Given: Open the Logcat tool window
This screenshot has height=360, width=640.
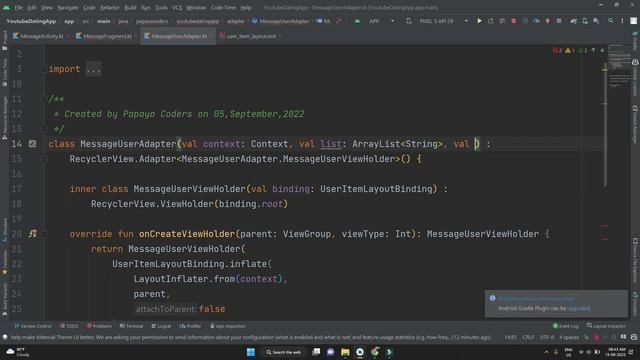Looking at the screenshot, I should (x=161, y=326).
